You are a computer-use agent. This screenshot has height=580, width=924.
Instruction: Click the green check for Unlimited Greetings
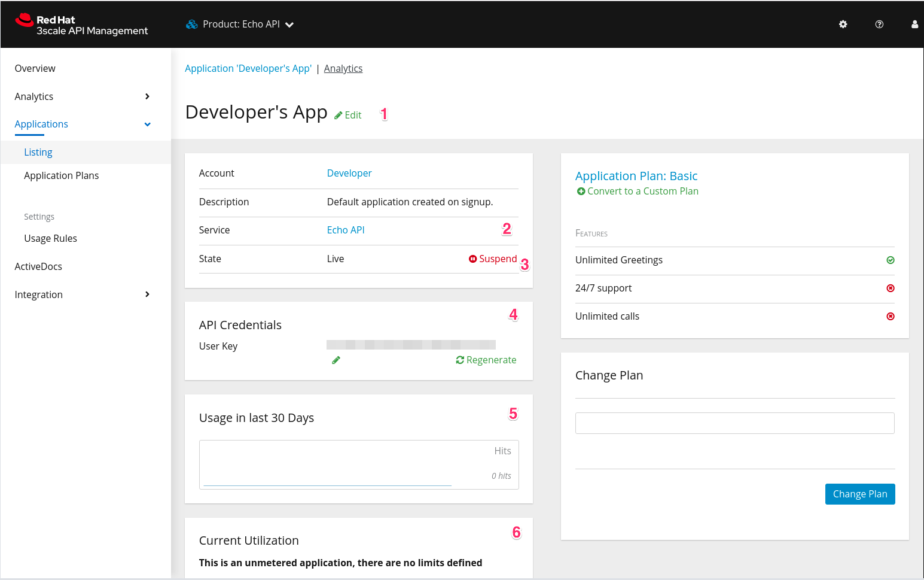tap(891, 260)
